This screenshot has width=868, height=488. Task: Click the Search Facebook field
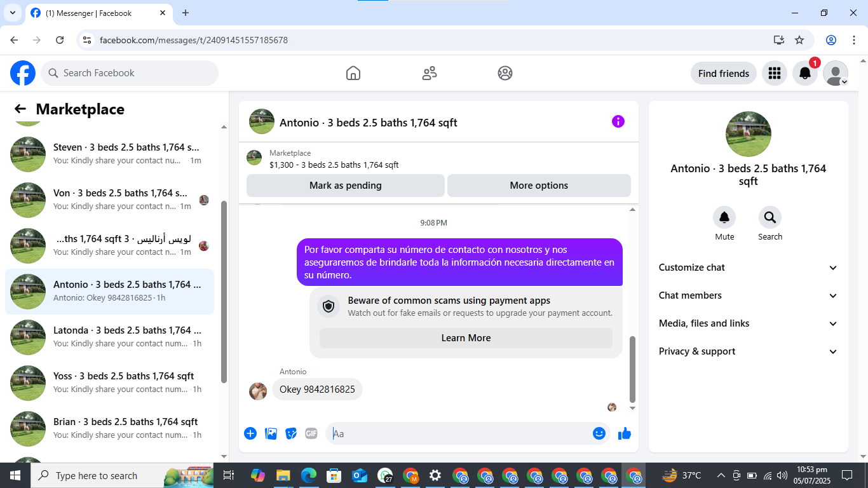pyautogui.click(x=130, y=73)
